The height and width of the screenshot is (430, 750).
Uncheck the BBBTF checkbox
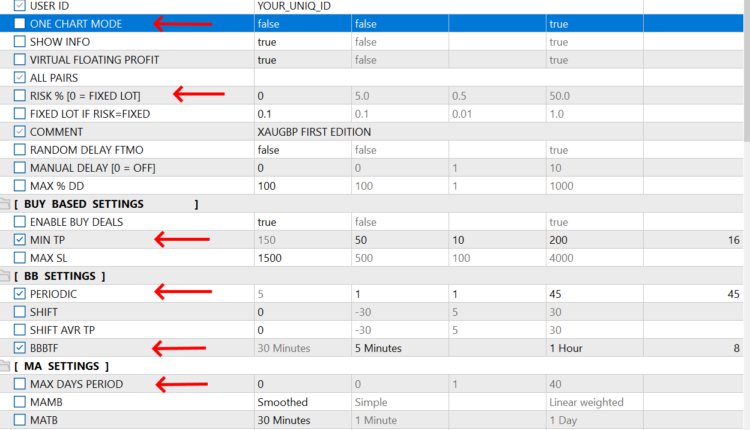(x=20, y=348)
